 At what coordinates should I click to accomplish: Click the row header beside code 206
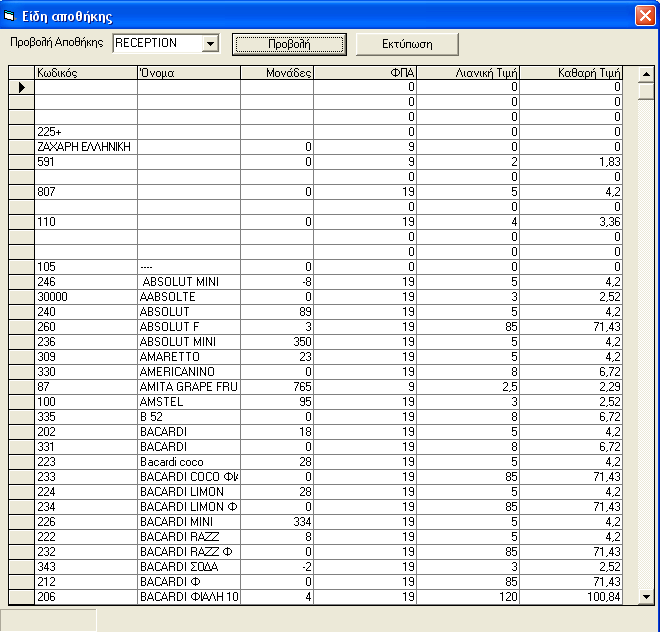click(21, 597)
